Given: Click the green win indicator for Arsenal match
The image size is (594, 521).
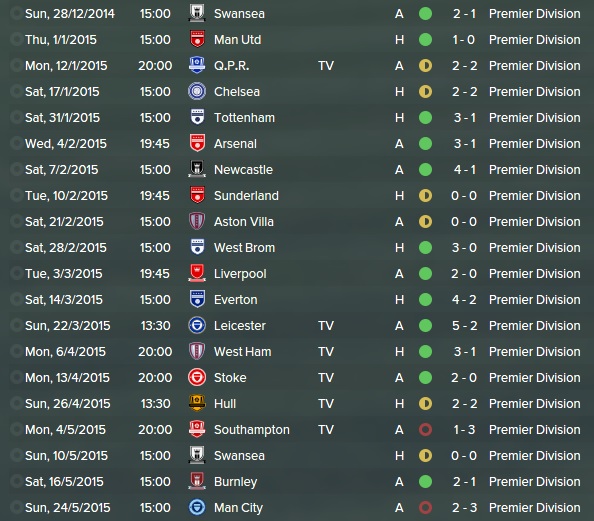Looking at the screenshot, I should point(425,144).
